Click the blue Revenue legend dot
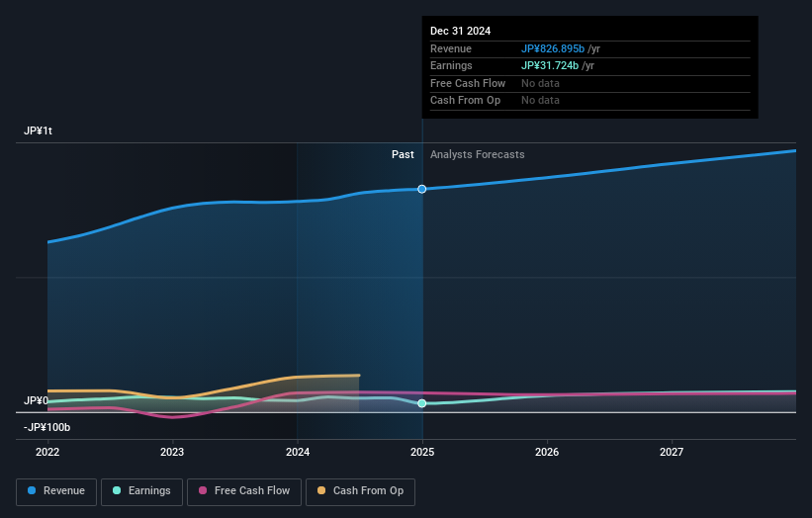 [x=32, y=490]
